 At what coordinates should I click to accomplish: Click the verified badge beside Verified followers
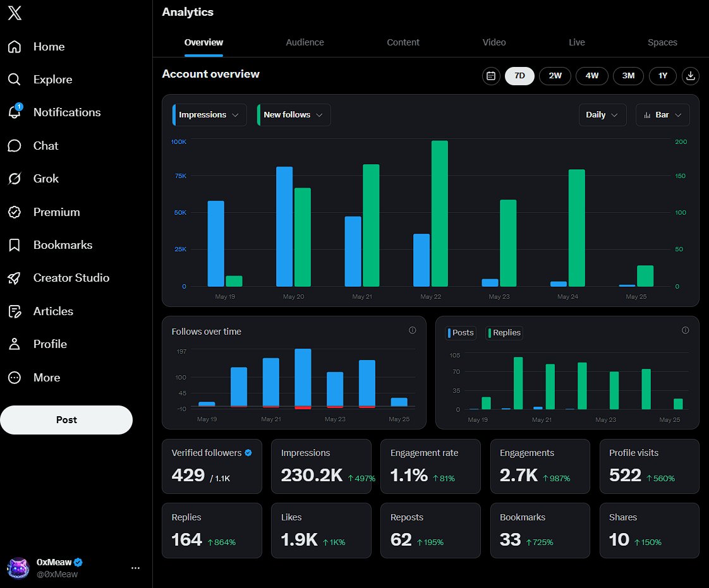click(248, 452)
